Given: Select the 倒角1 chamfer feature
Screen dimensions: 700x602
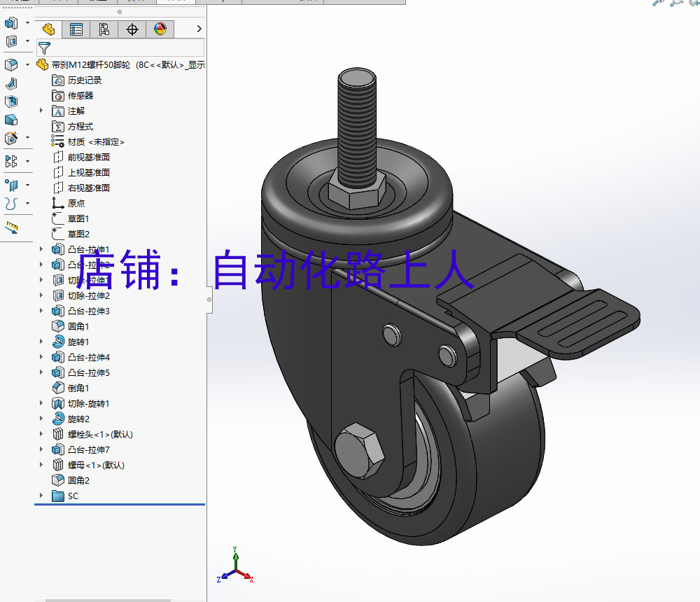Looking at the screenshot, I should coord(78,388).
